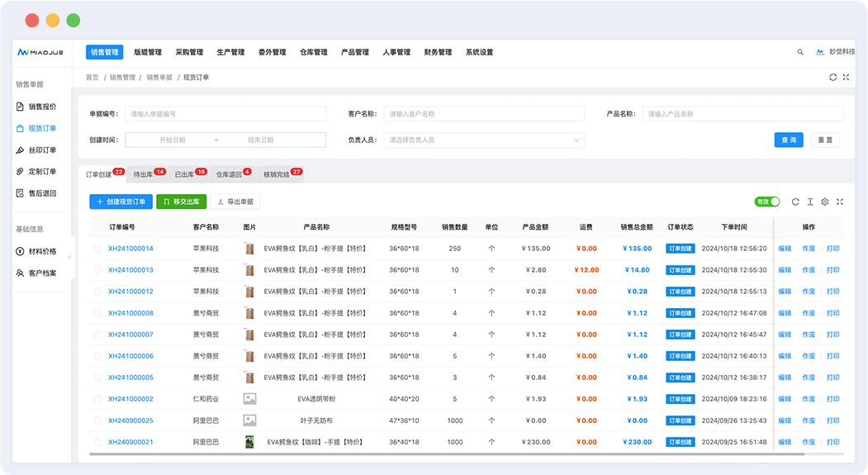This screenshot has width=868, height=475.
Task: Expand table to fullscreen icon
Action: [840, 202]
